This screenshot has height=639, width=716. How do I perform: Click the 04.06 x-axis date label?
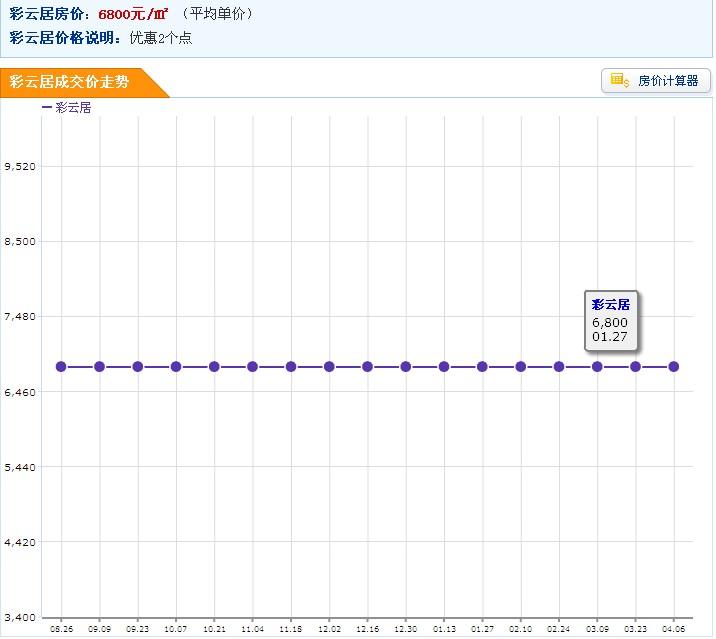(x=674, y=629)
